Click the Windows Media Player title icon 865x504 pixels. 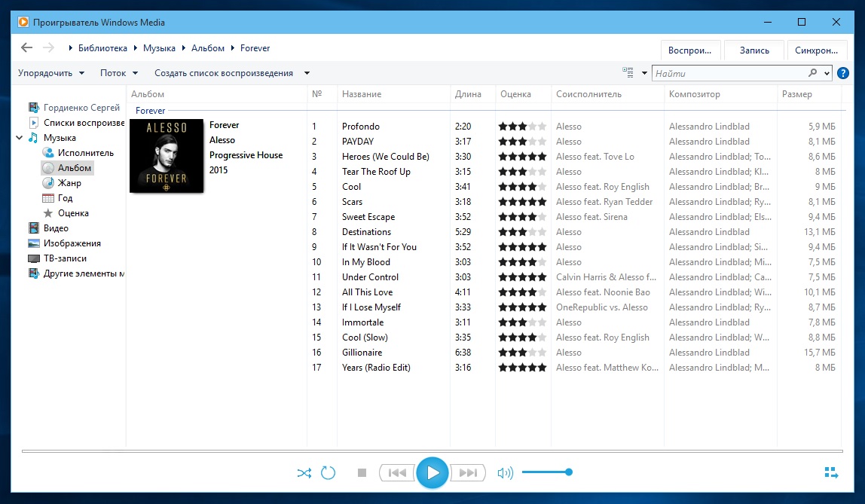coord(23,22)
